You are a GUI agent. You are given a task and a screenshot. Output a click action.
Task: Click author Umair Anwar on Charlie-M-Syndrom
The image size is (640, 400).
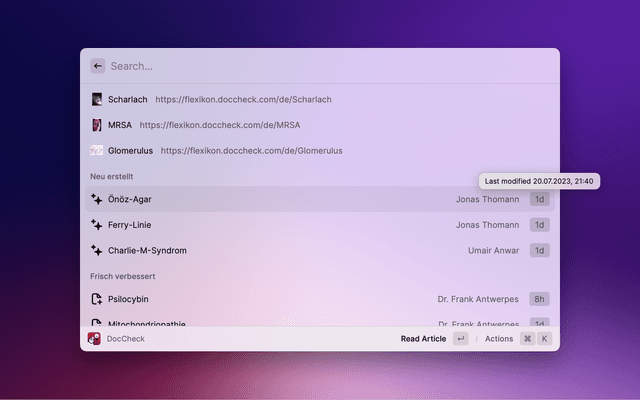pos(493,250)
